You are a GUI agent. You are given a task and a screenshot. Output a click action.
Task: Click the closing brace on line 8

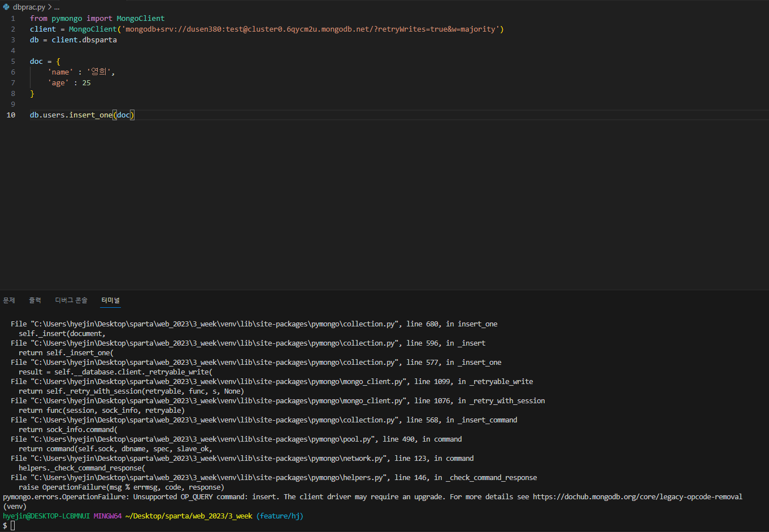coord(32,94)
